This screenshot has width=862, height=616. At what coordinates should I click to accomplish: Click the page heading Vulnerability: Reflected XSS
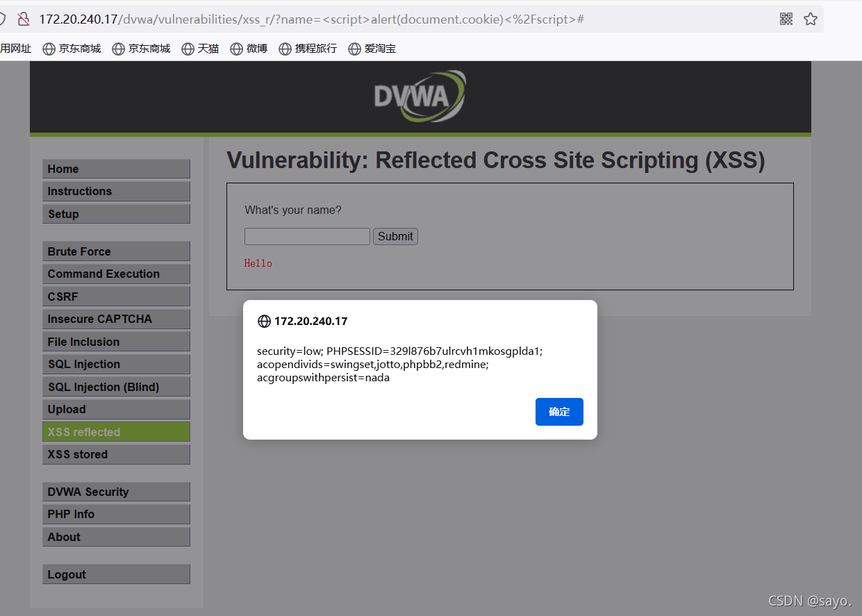pyautogui.click(x=496, y=160)
